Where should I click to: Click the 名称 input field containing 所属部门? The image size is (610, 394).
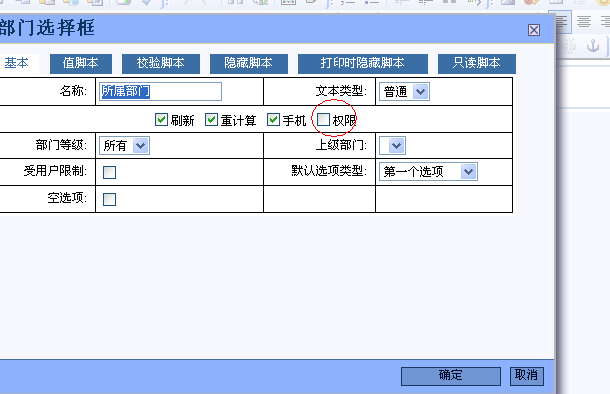tap(161, 91)
